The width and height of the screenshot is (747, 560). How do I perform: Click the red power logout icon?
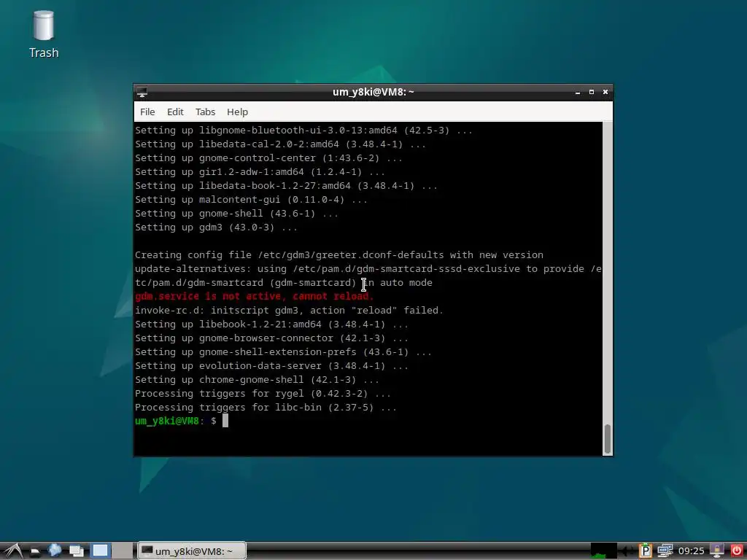point(737,551)
